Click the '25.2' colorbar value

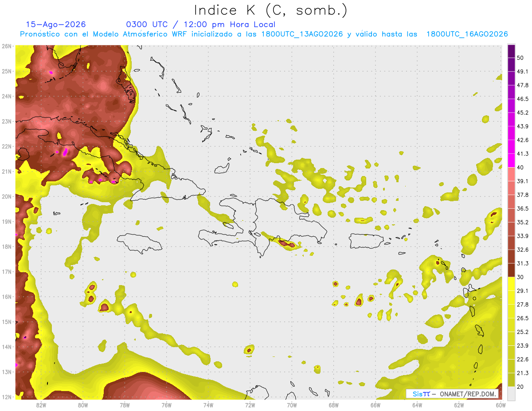tap(523, 332)
